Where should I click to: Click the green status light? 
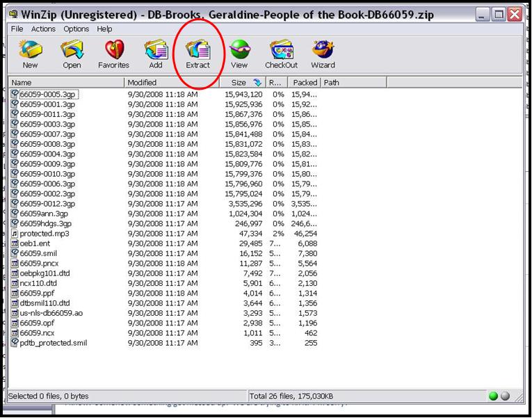[x=493, y=396]
